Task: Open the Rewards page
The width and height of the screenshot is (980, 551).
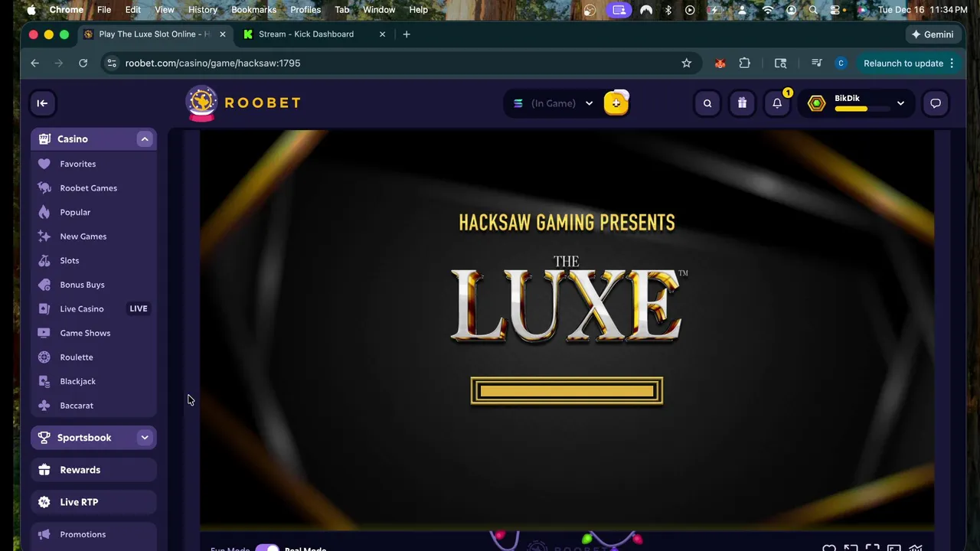Action: [93, 470]
